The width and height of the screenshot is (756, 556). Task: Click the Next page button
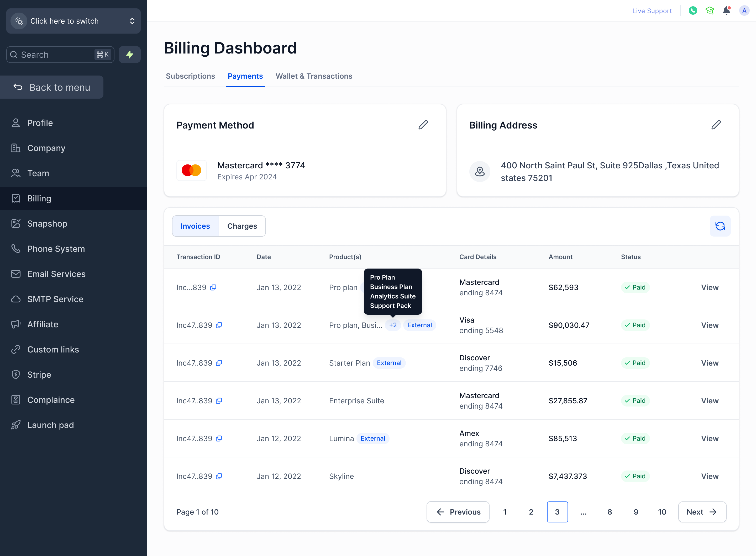702,512
